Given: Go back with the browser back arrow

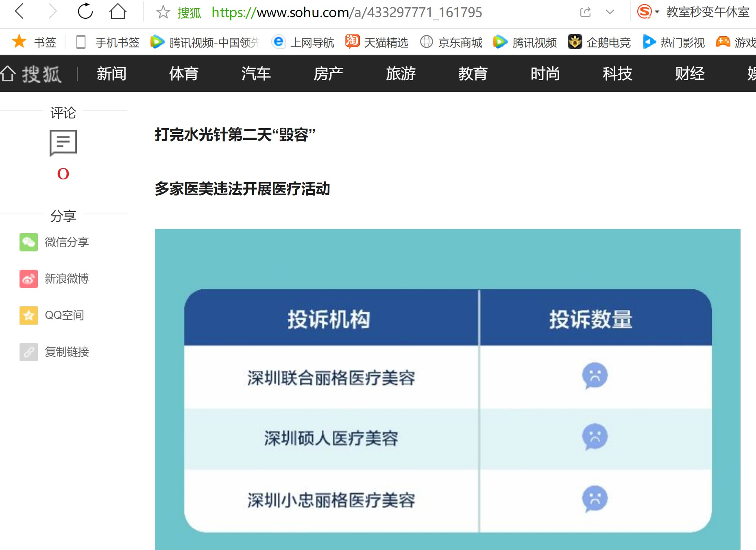Looking at the screenshot, I should tap(19, 11).
